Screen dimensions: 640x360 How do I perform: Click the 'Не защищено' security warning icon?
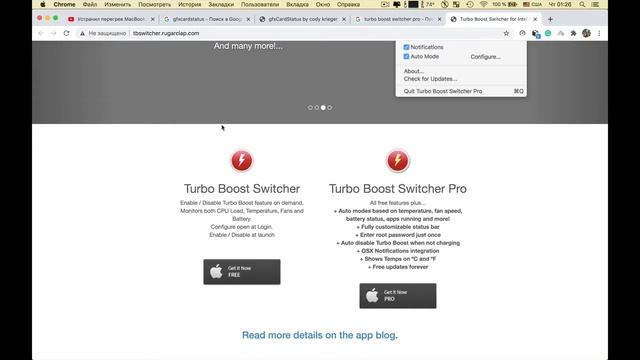click(x=82, y=33)
